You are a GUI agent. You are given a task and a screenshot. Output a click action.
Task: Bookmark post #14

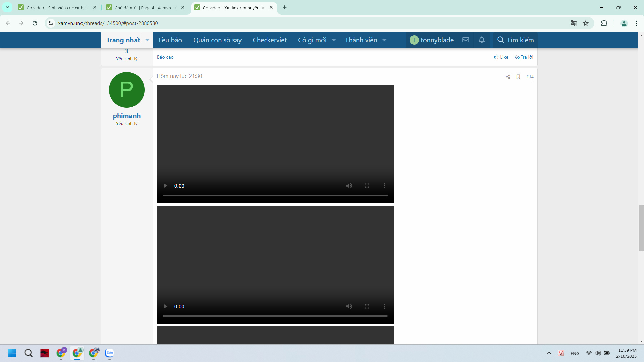[518, 77]
